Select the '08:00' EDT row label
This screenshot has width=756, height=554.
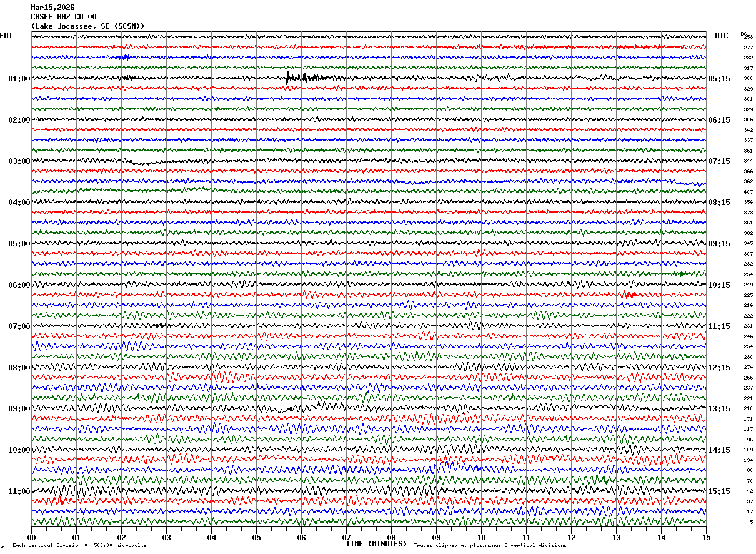point(19,368)
